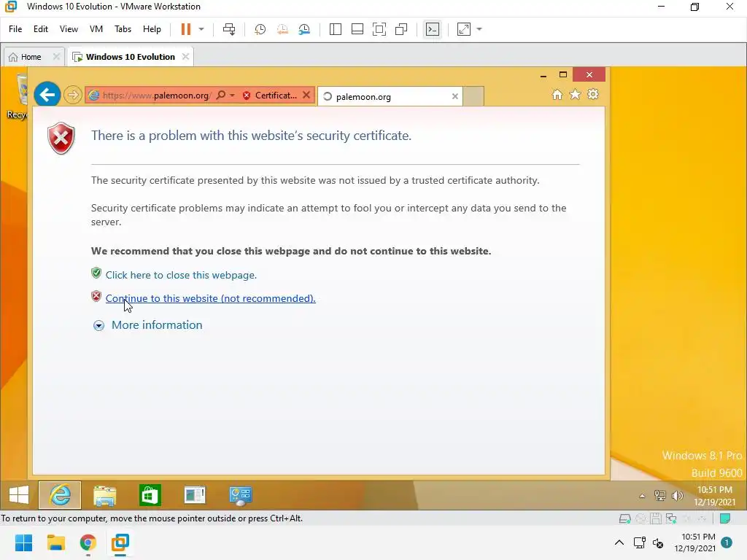Click the VMware message log status icon
Viewport: 747px width, 560px height.
pos(725,518)
